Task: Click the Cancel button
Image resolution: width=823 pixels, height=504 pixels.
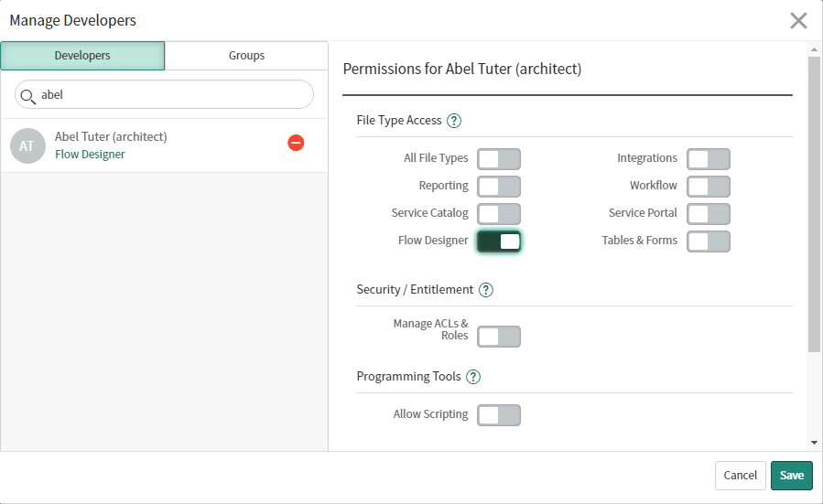Action: click(x=740, y=476)
